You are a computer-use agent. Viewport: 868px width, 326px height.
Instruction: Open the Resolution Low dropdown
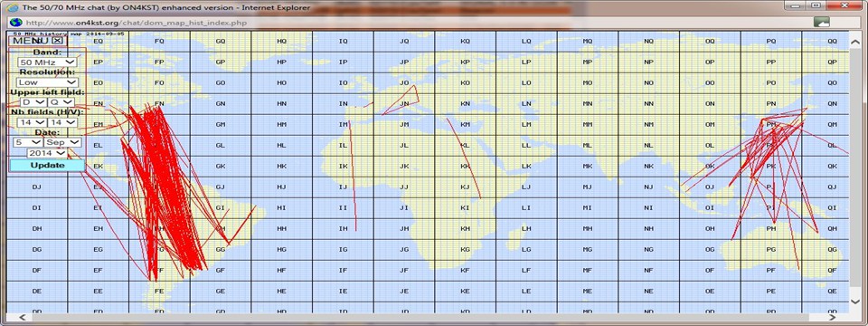(47, 82)
